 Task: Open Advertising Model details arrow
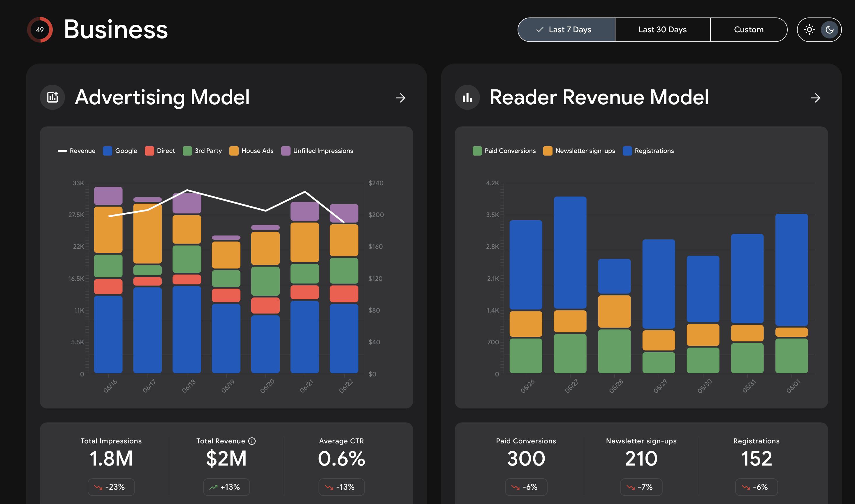click(400, 98)
